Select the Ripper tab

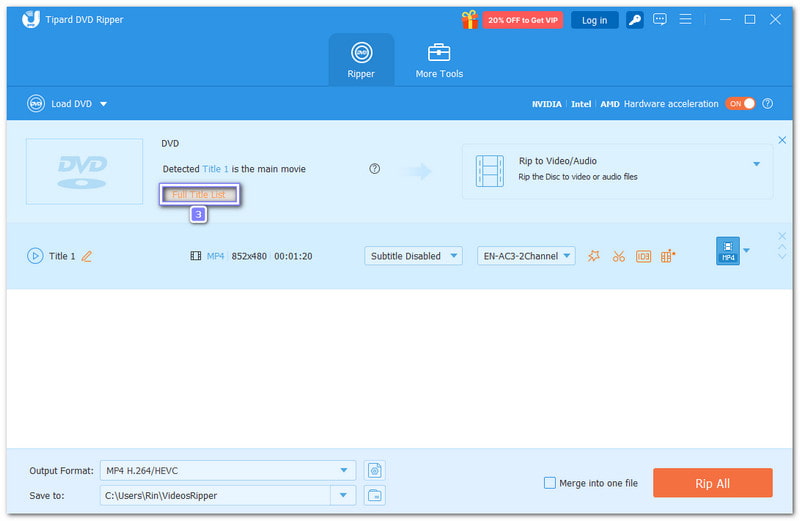click(361, 60)
